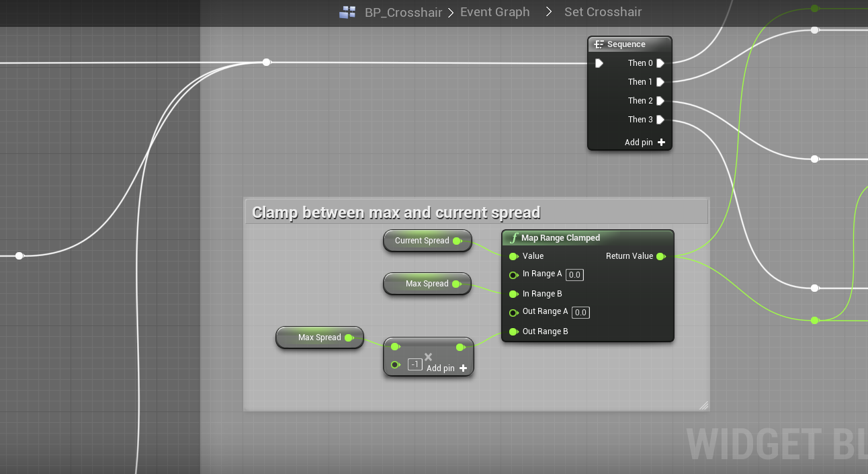Viewport: 868px width, 474px height.
Task: Click the In Range A input pin
Action: tap(513, 274)
